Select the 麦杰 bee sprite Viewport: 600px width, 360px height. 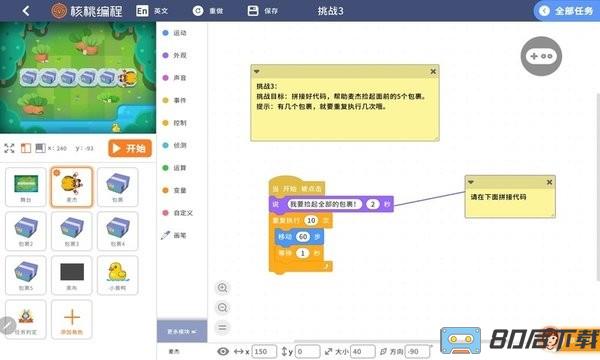(72, 187)
